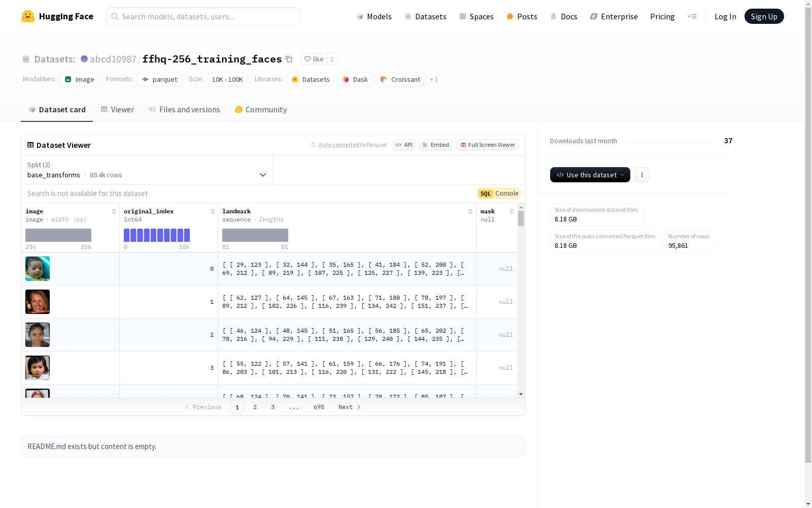Open the API button in Dataset Viewer
This screenshot has width=812, height=508.
click(x=404, y=145)
